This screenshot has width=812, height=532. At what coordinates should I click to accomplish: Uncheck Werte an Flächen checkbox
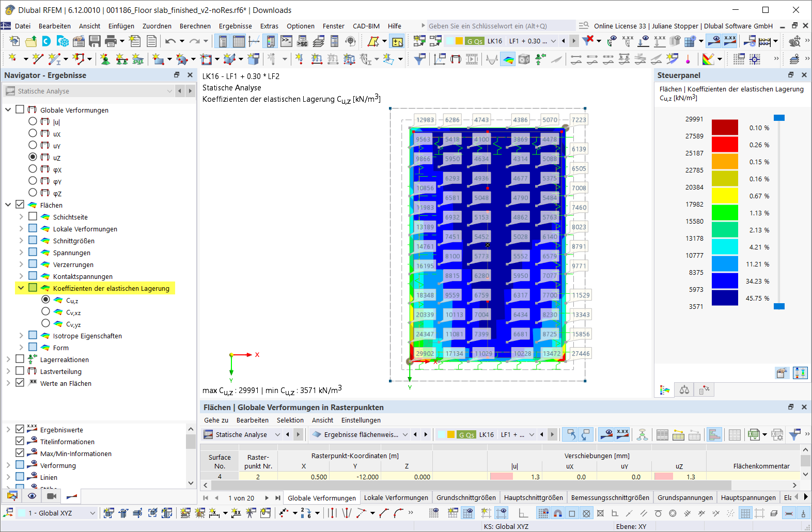coord(20,383)
